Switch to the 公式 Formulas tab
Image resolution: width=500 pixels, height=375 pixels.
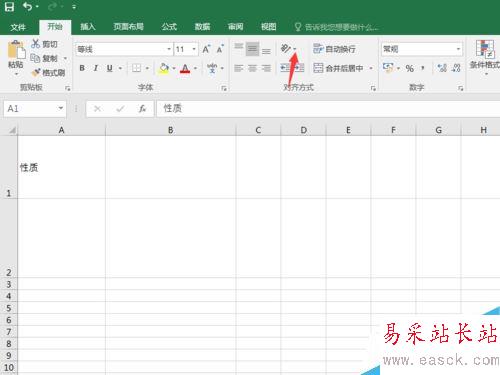(x=169, y=27)
